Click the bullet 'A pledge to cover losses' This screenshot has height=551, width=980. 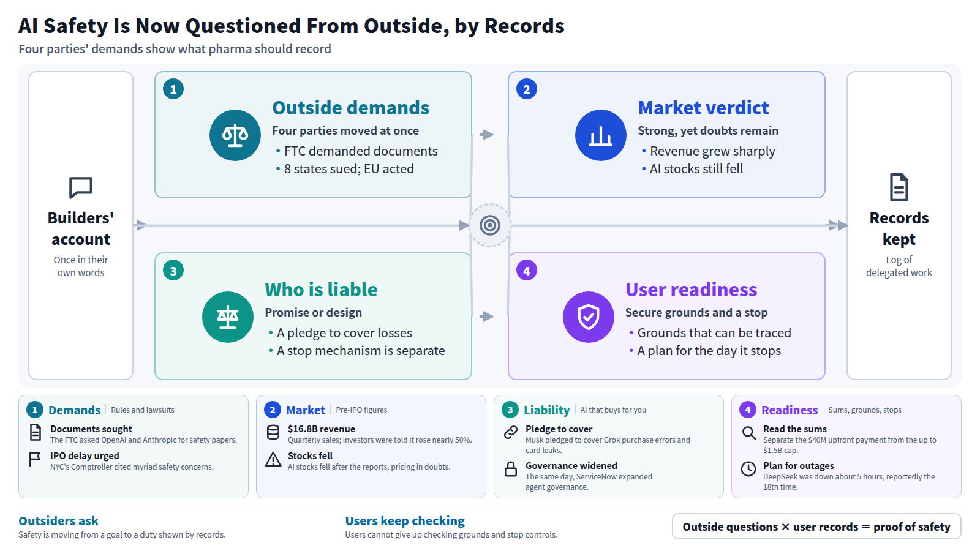(340, 333)
